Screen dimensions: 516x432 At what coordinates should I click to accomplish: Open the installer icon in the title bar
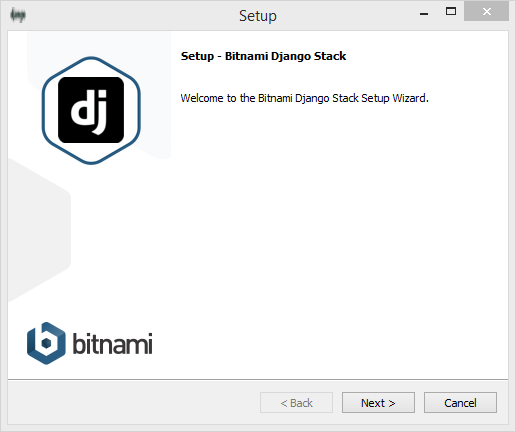(18, 15)
